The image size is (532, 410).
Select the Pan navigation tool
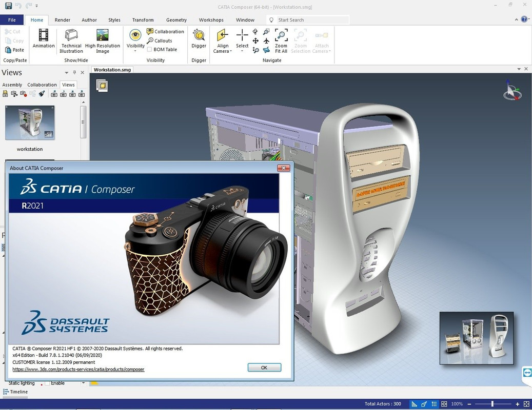click(255, 40)
